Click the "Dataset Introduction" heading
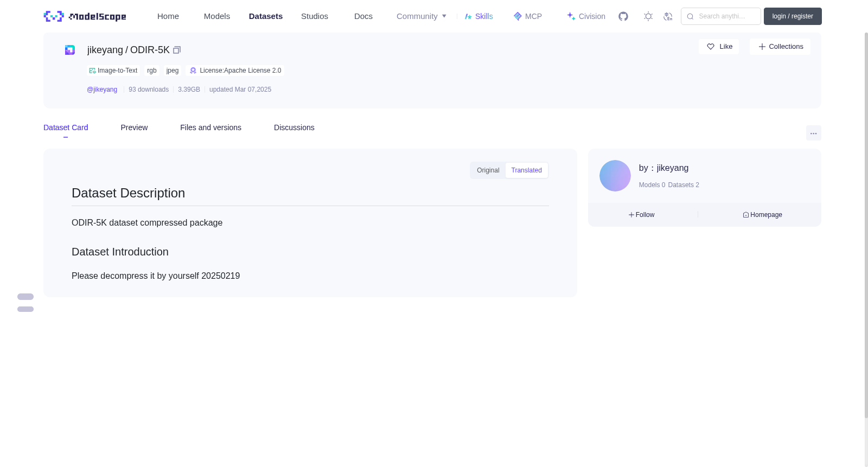 (120, 252)
